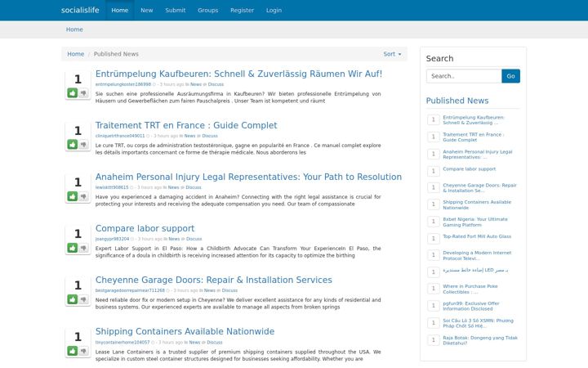Click the Go search button
The image size is (588, 368).
click(510, 76)
